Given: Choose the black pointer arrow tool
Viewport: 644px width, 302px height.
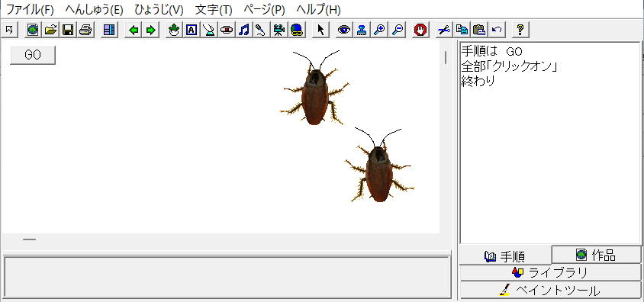Looking at the screenshot, I should click(x=320, y=30).
